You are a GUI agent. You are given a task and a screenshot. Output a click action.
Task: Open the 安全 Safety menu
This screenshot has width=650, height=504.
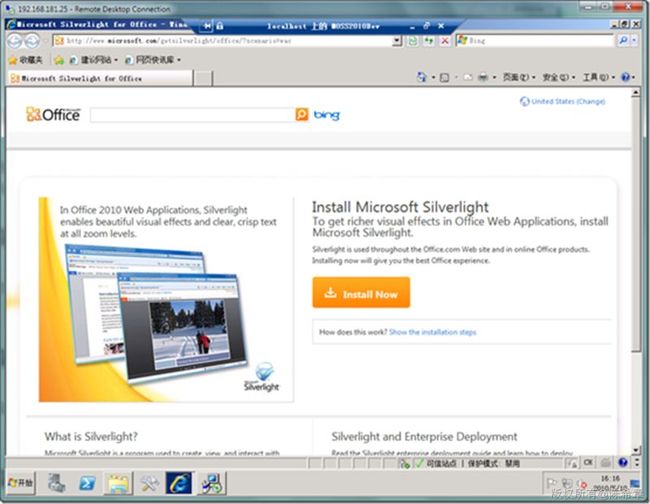559,77
